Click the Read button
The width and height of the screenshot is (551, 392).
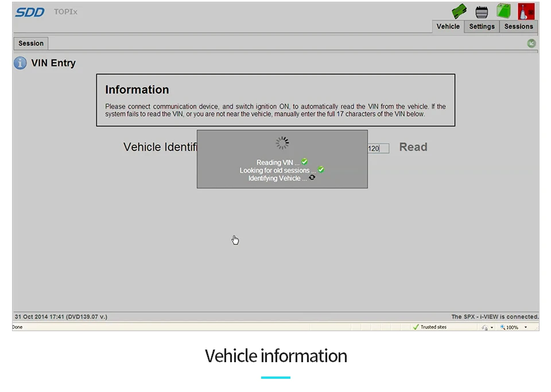413,147
